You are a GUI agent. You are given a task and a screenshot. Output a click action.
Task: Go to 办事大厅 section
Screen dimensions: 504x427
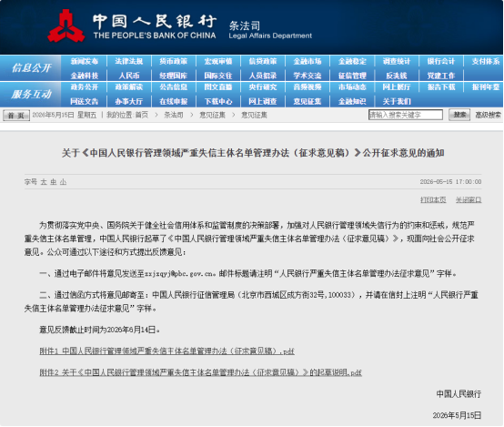click(x=129, y=102)
